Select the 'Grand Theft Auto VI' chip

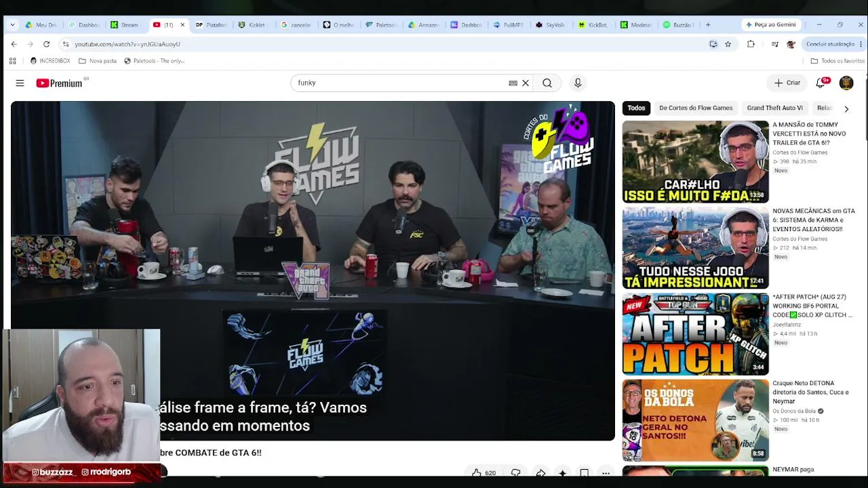774,108
